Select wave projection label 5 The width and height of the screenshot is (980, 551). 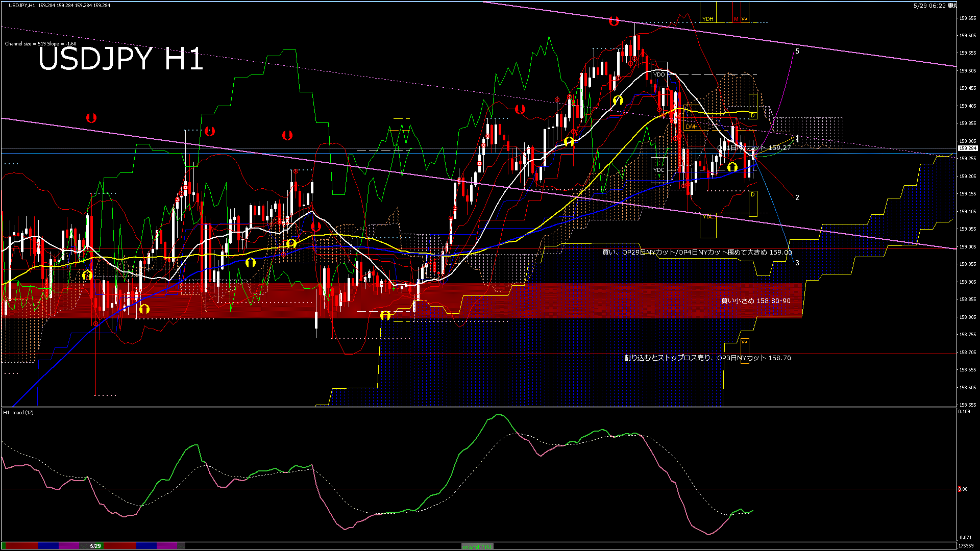point(797,51)
